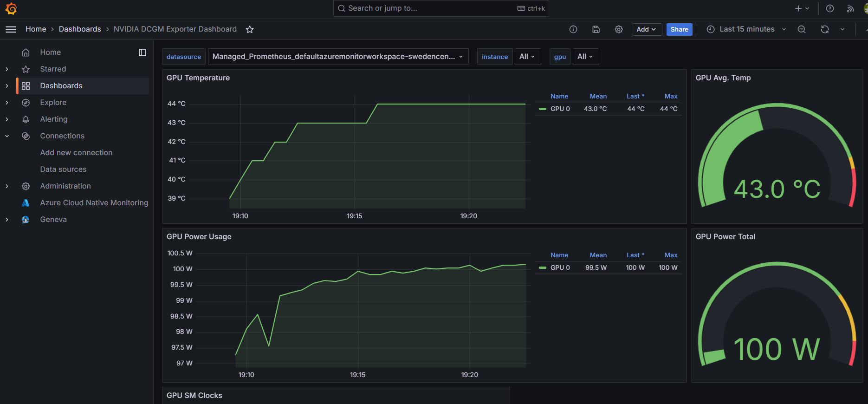Open Dashboards in the sidebar
Screen dimensions: 868x404
click(61, 86)
